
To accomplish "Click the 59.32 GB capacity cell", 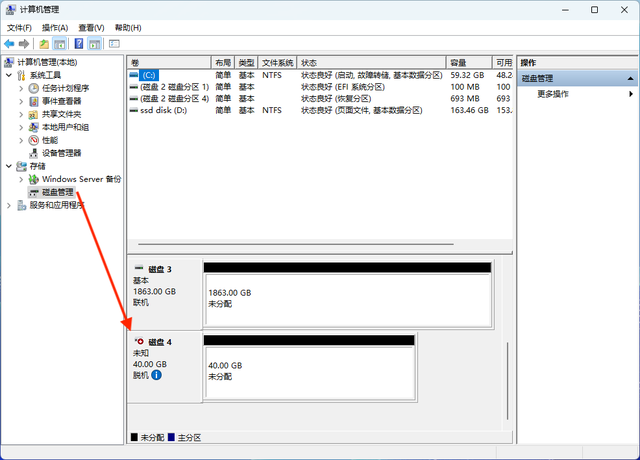I will click(x=467, y=75).
